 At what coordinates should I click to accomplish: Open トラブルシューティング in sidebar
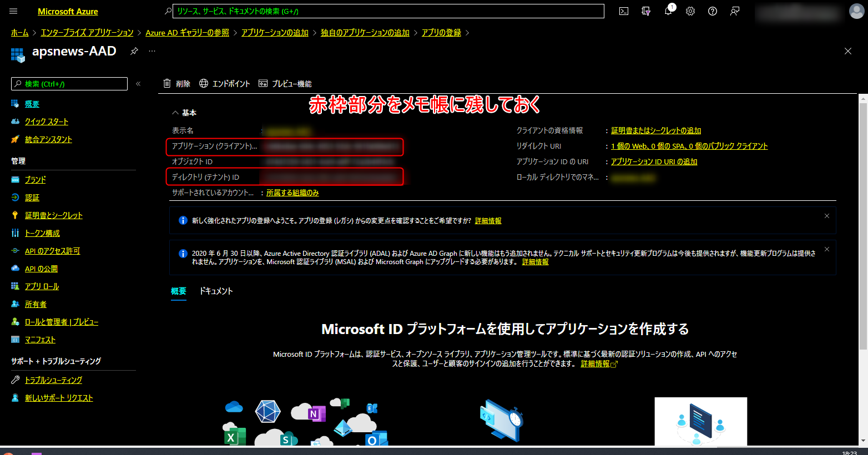coord(53,380)
